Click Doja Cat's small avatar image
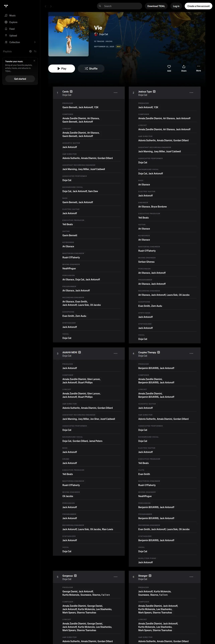The image size is (215, 644). 96,34
